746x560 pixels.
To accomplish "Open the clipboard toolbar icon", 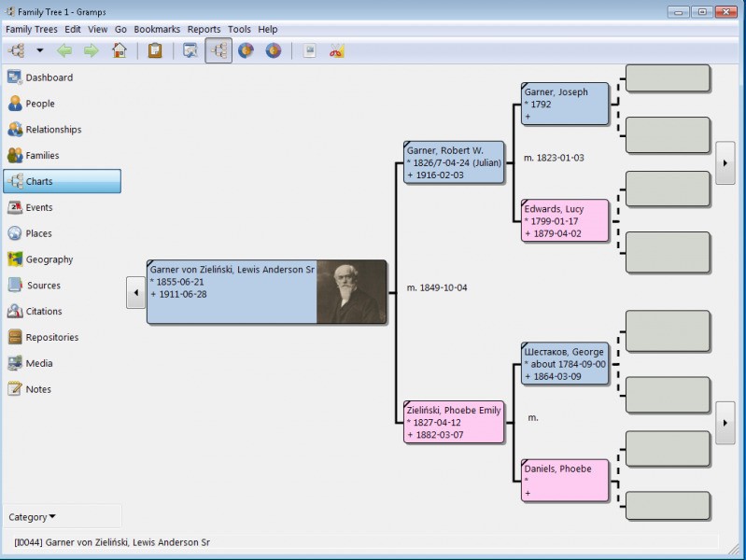I will click(155, 50).
